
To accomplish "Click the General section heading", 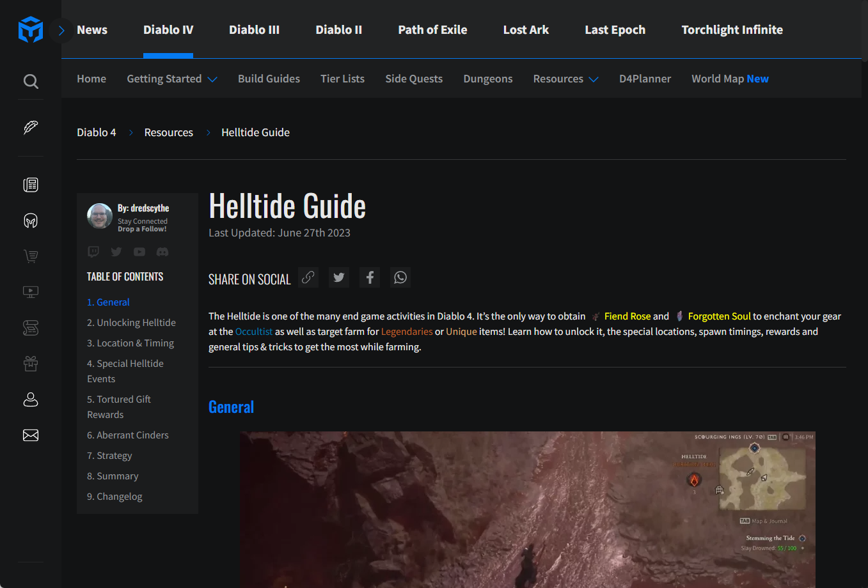I will coord(231,407).
